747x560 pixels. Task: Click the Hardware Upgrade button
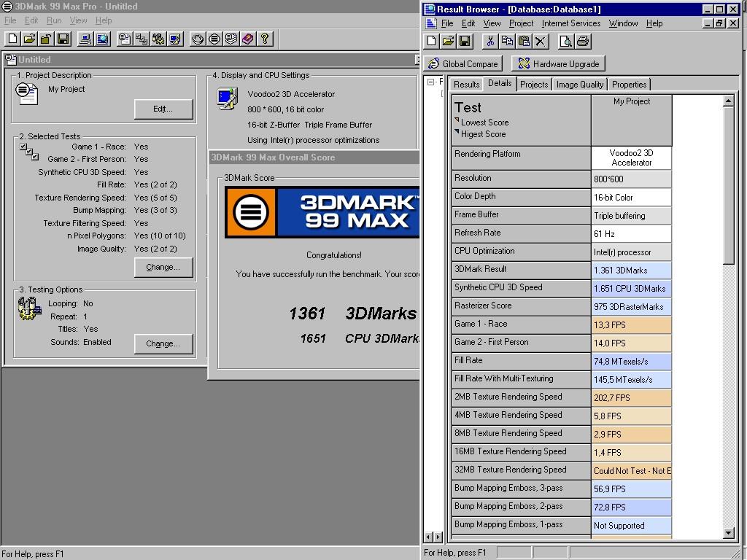pyautogui.click(x=558, y=64)
